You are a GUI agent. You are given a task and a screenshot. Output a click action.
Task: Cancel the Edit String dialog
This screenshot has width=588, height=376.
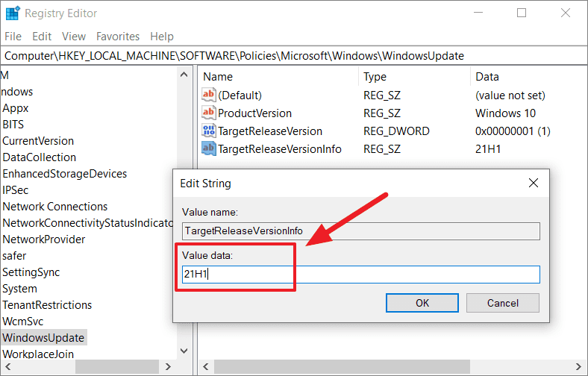tap(503, 303)
